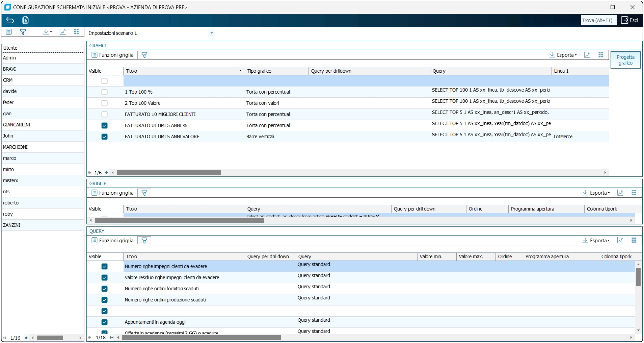Click the document icon next to back arrow
The height and width of the screenshot is (343, 644).
point(25,20)
